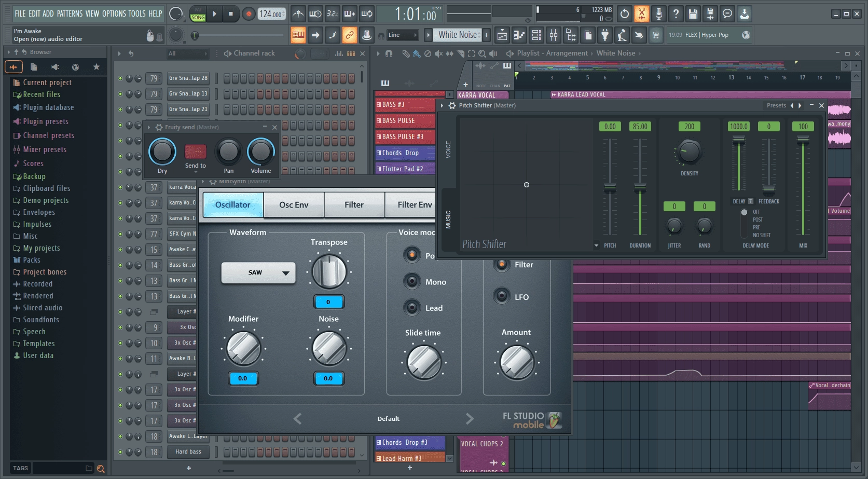Image resolution: width=868 pixels, height=479 pixels.
Task: Toggle the metronome icon
Action: (298, 14)
